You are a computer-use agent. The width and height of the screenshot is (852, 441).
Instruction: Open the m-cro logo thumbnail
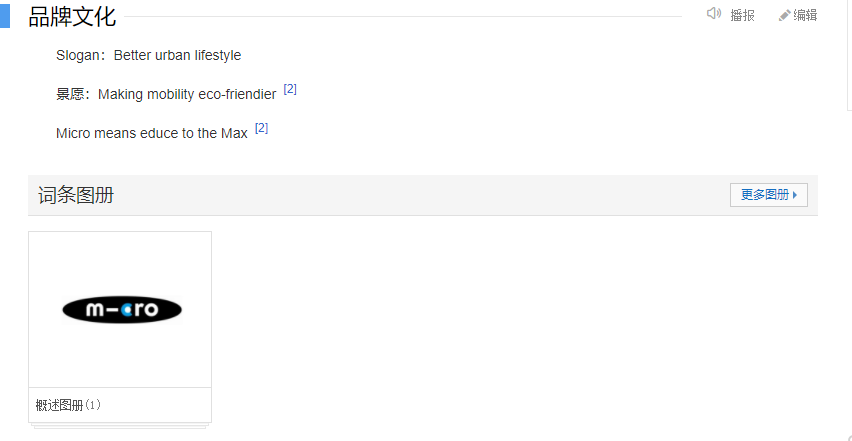point(120,310)
